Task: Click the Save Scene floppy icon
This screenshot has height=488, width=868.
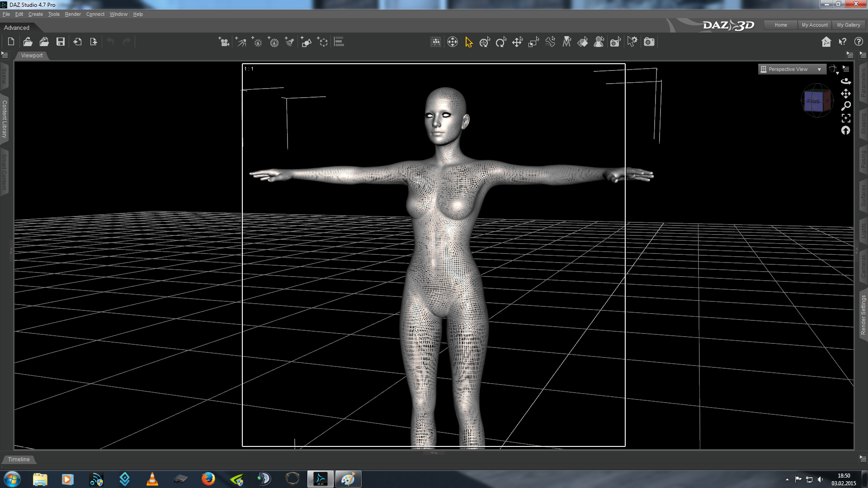Action: (x=60, y=42)
